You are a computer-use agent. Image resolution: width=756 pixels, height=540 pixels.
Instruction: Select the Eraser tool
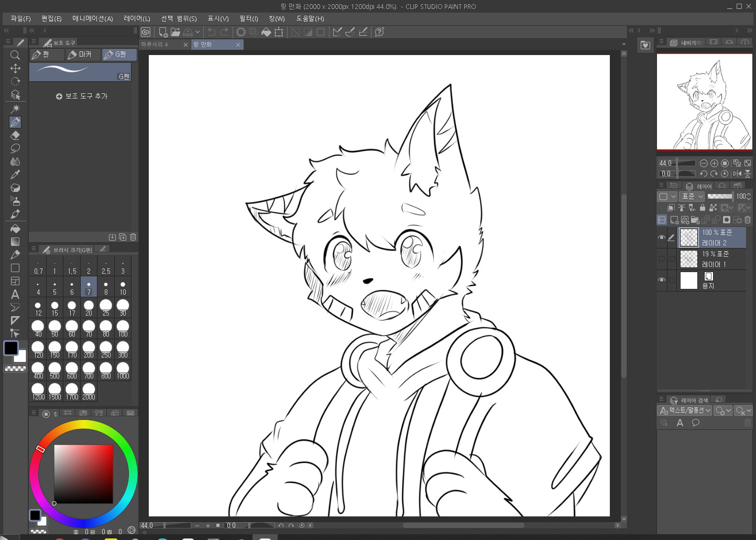[x=15, y=135]
